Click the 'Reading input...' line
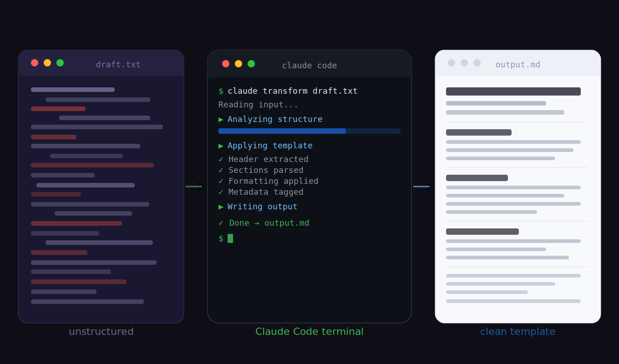 [x=258, y=105]
